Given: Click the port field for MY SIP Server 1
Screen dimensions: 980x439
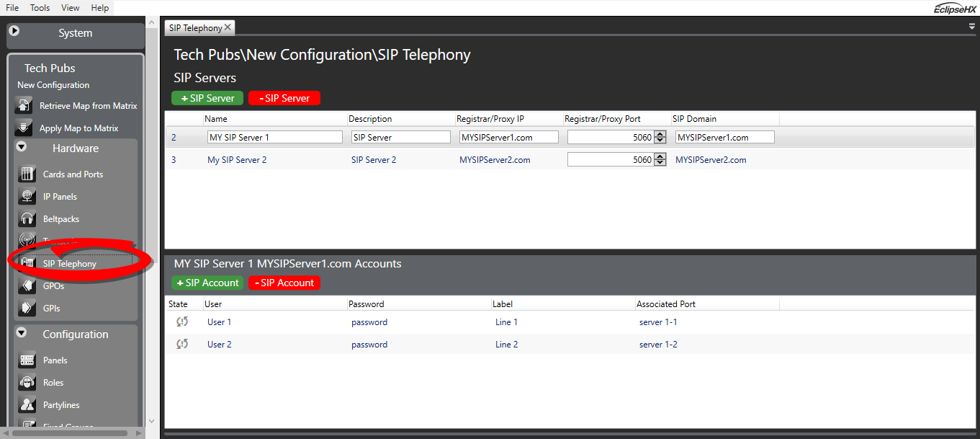Looking at the screenshot, I should point(610,137).
